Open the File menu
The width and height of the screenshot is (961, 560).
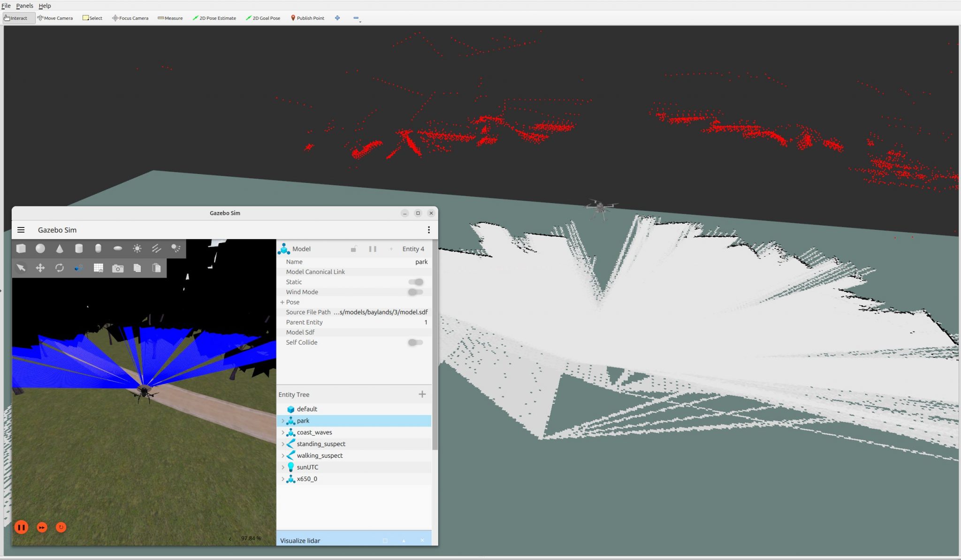(6, 6)
